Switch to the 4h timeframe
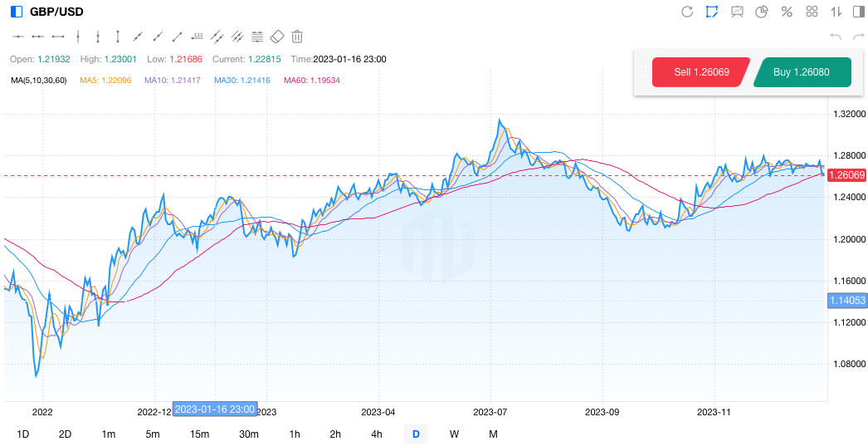This screenshot has height=446, width=868. (377, 434)
